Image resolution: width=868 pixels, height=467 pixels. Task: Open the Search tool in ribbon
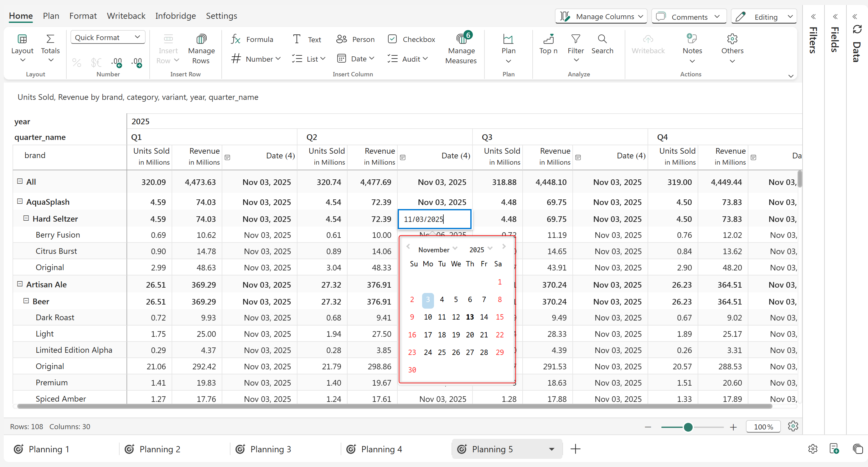(x=602, y=39)
